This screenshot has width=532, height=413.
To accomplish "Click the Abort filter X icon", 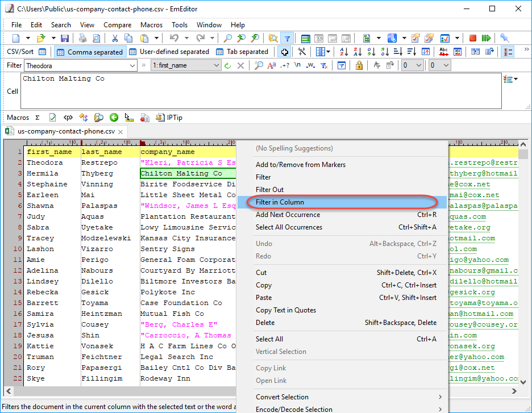I will click(240, 65).
